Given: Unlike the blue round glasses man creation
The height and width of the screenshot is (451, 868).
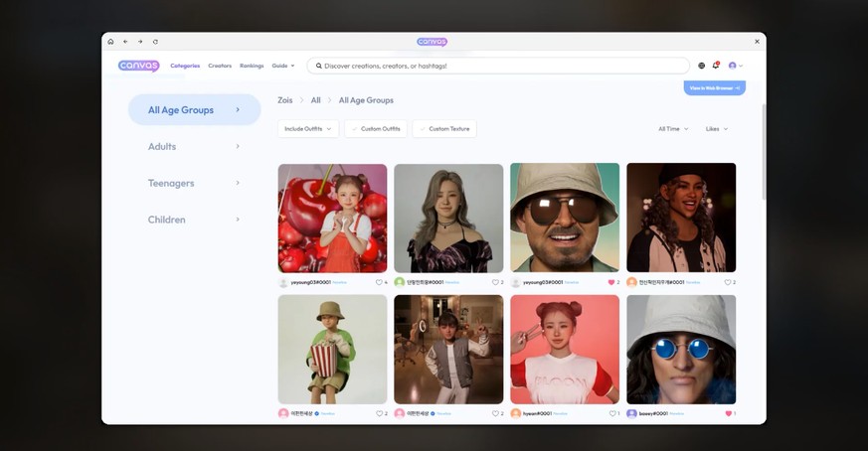Looking at the screenshot, I should click(729, 413).
